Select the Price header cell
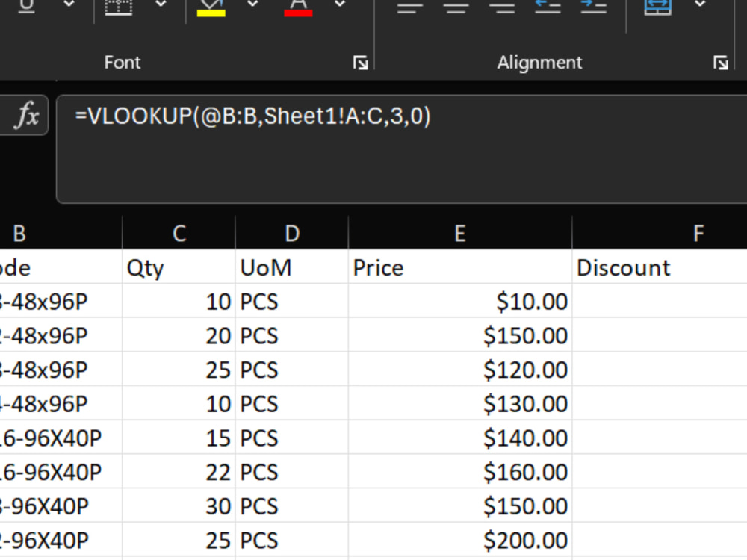The image size is (747, 560). tap(460, 267)
